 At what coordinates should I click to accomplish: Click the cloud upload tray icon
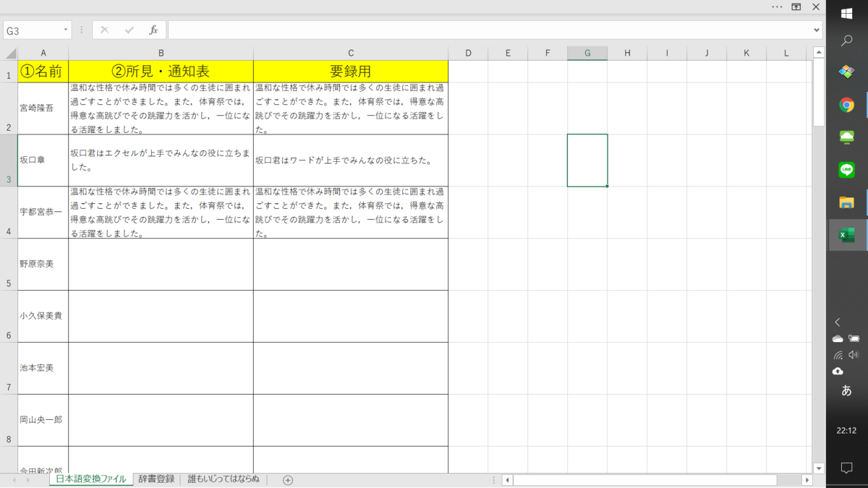(x=838, y=371)
